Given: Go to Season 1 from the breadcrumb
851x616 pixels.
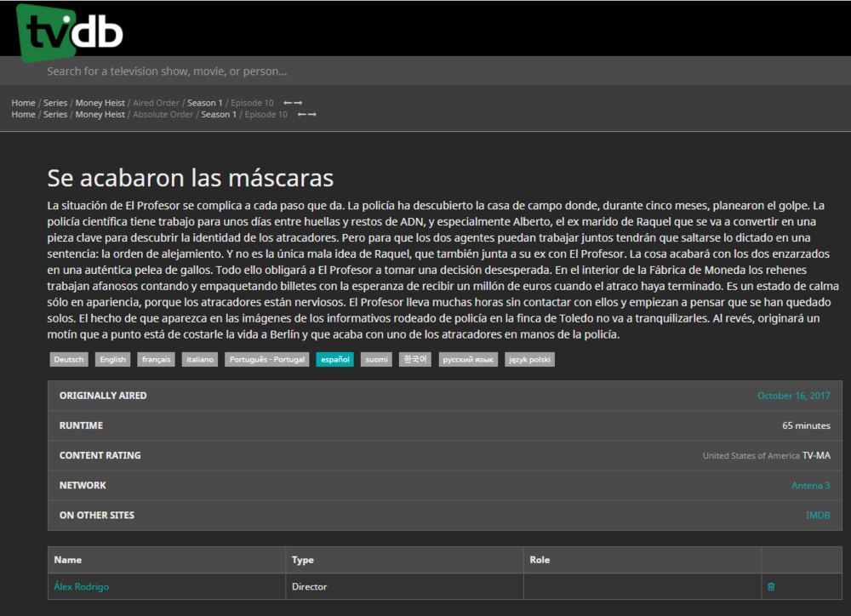Looking at the screenshot, I should (204, 102).
